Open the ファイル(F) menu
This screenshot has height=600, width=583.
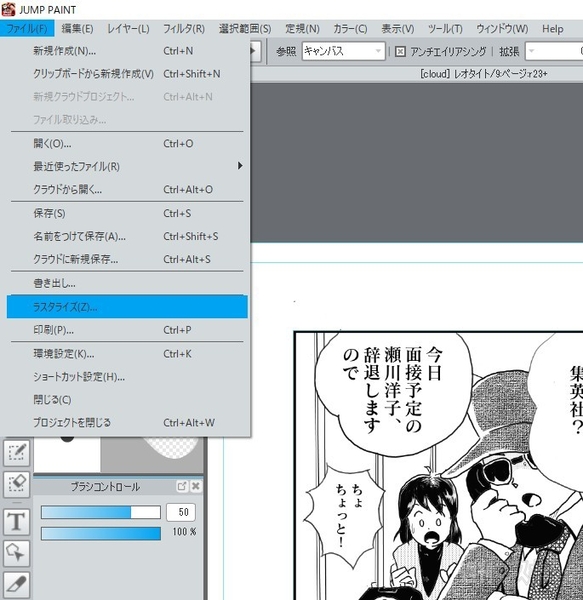(x=27, y=29)
